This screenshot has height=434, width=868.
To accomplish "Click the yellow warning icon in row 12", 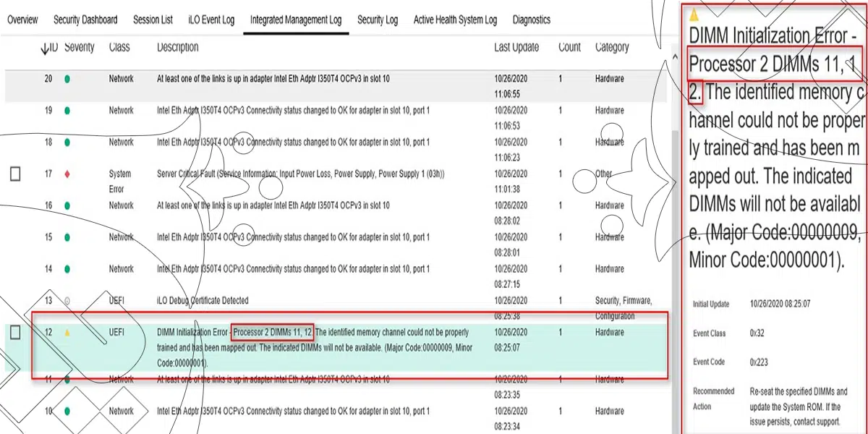I will (x=67, y=333).
